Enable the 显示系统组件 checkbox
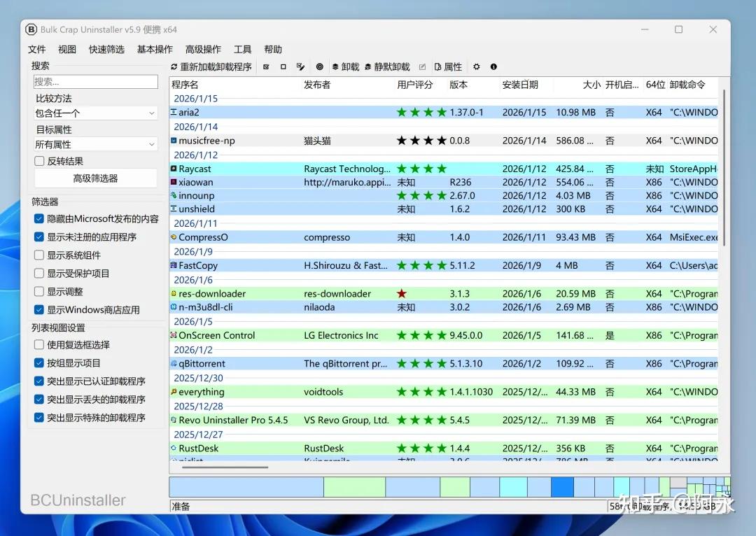 point(39,255)
